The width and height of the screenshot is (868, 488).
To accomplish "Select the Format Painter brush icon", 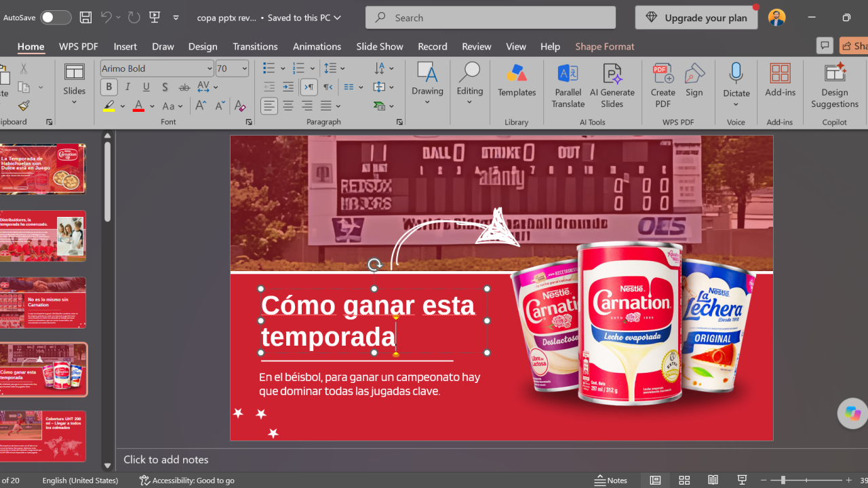I will pyautogui.click(x=24, y=106).
